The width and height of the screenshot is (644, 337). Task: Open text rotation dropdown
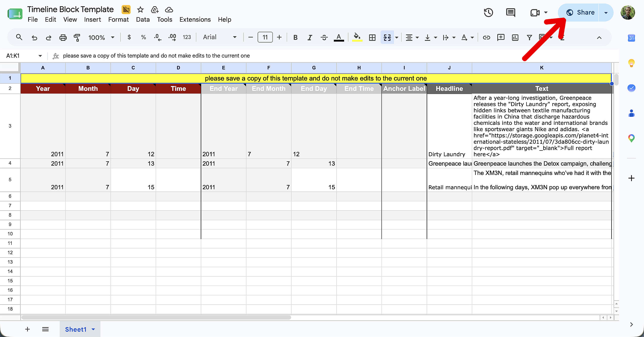[467, 38]
